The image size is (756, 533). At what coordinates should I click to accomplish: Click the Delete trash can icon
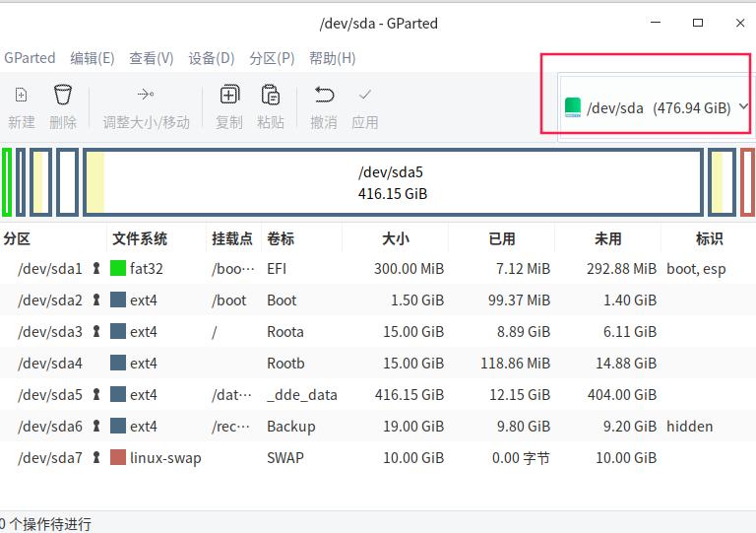click(x=63, y=95)
